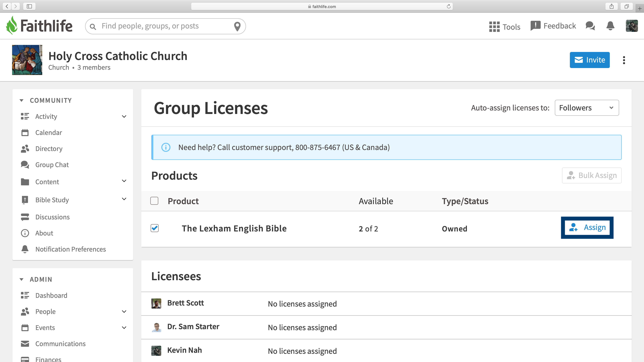Click the Activity list icon
This screenshot has height=362, width=644.
pyautogui.click(x=25, y=116)
